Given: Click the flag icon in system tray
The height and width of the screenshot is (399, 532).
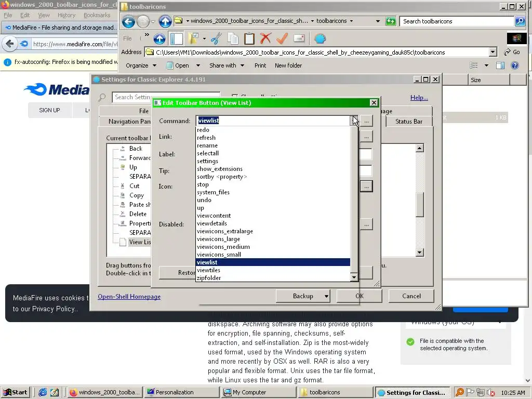Looking at the screenshot, I should tap(470, 392).
